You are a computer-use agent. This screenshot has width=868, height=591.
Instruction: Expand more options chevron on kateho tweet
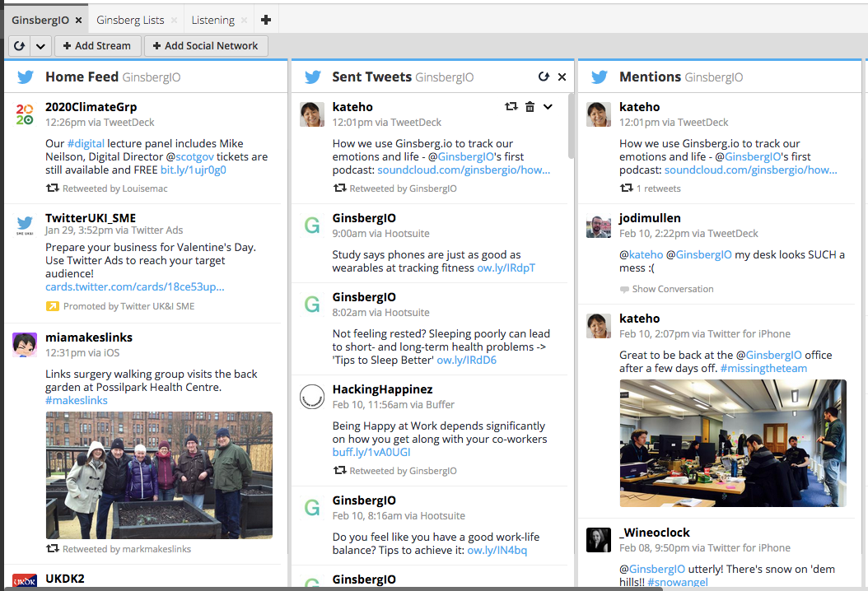(x=548, y=107)
